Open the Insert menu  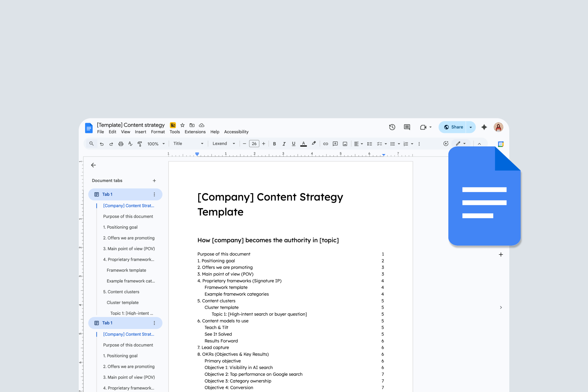click(140, 132)
